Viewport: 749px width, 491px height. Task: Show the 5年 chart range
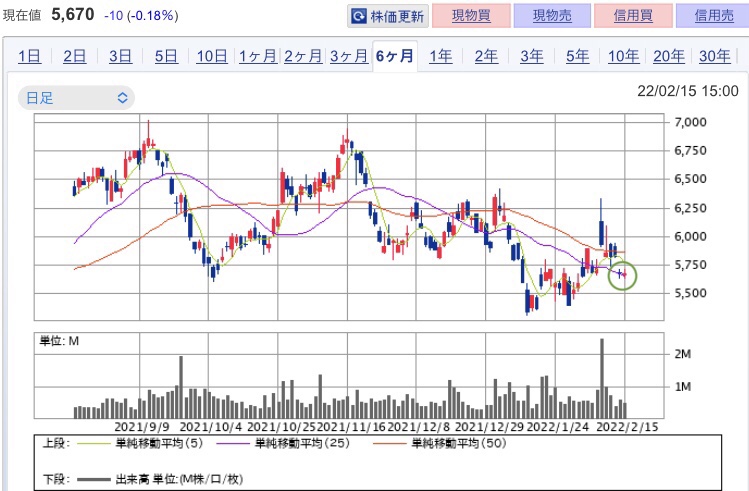click(x=578, y=56)
